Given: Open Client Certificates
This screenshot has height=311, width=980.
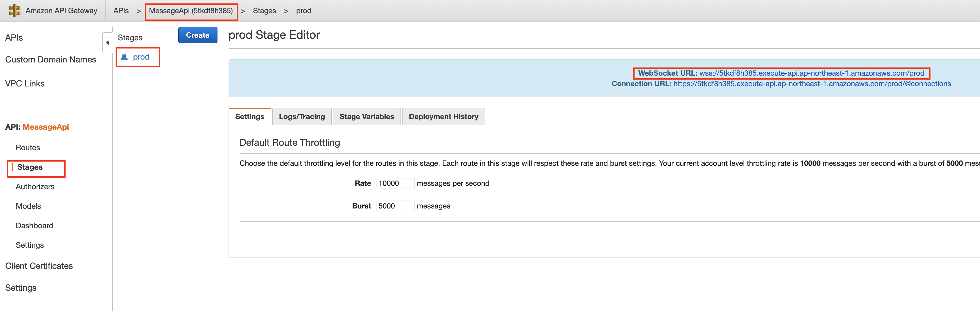Looking at the screenshot, I should pos(39,266).
